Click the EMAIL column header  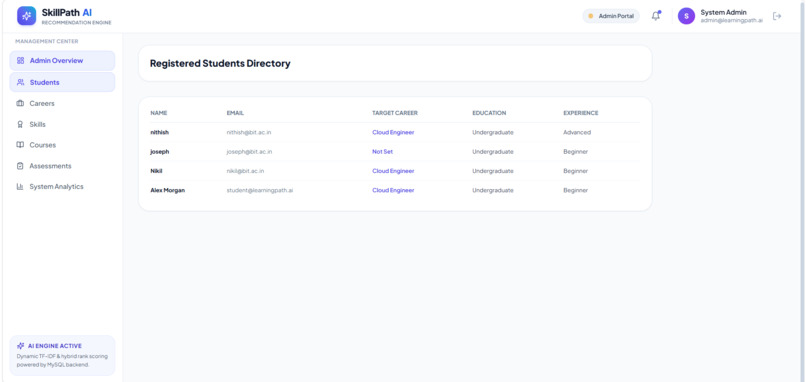coord(235,113)
